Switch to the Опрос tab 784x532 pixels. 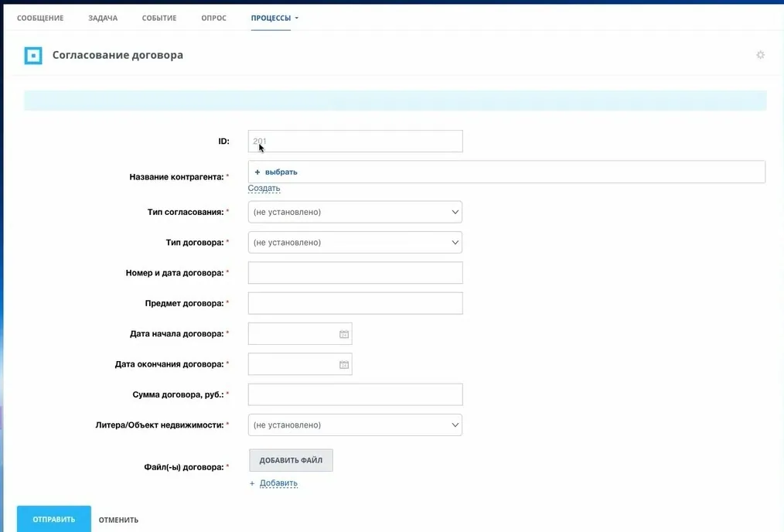[214, 18]
